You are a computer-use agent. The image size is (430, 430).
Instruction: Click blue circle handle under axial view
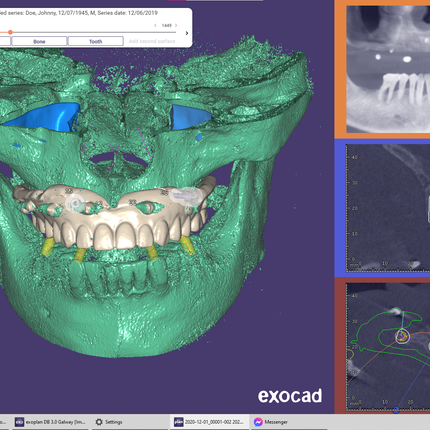pos(396,410)
